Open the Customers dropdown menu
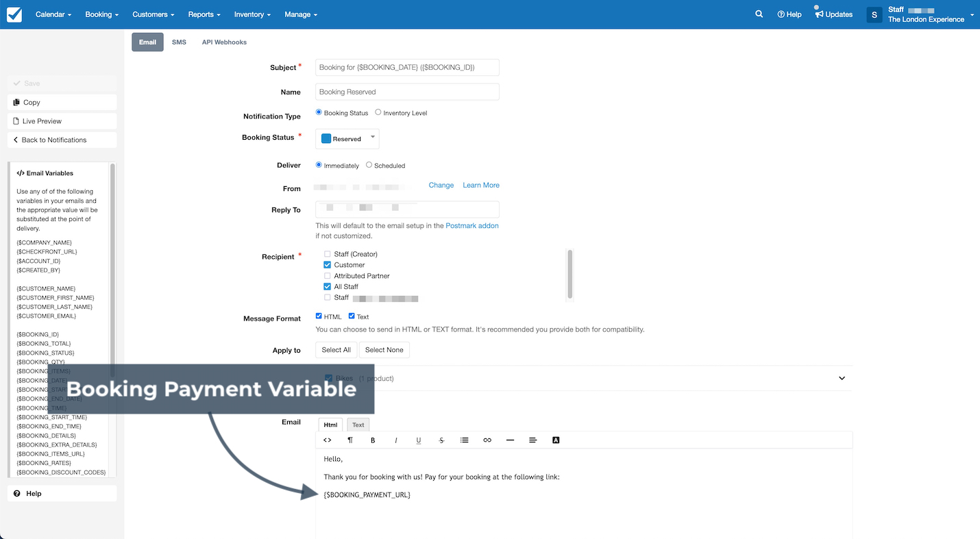This screenshot has height=539, width=980. [154, 14]
